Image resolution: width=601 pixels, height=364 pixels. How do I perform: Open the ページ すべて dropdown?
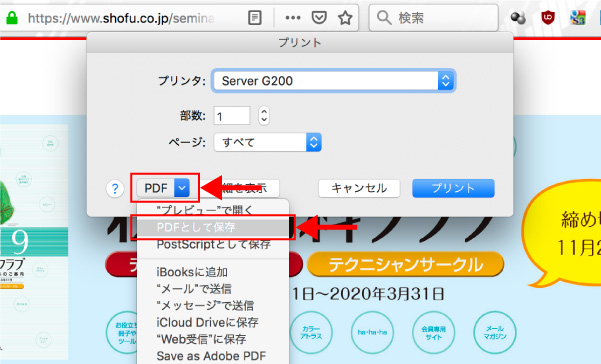[268, 142]
